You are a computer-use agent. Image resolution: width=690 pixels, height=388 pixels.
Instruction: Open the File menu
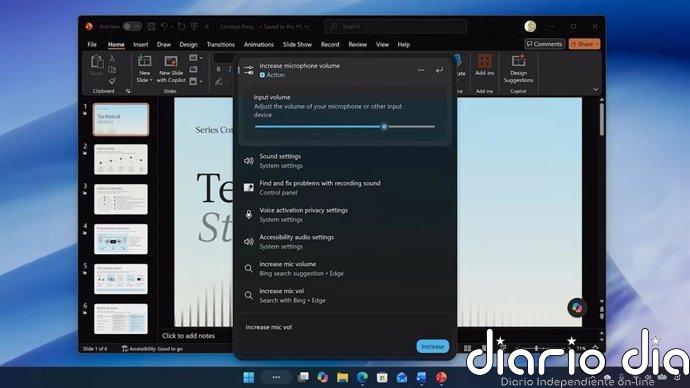pos(92,44)
